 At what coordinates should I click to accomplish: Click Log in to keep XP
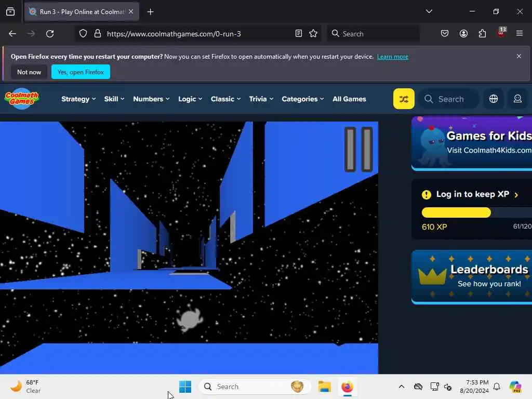[x=472, y=194]
